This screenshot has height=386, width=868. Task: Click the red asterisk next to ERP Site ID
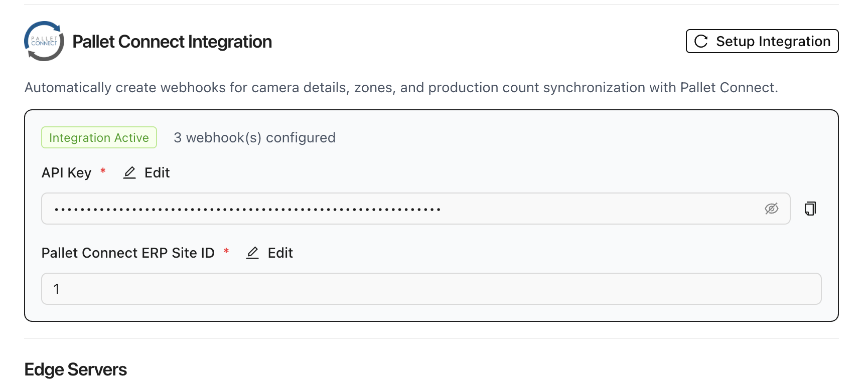point(227,253)
